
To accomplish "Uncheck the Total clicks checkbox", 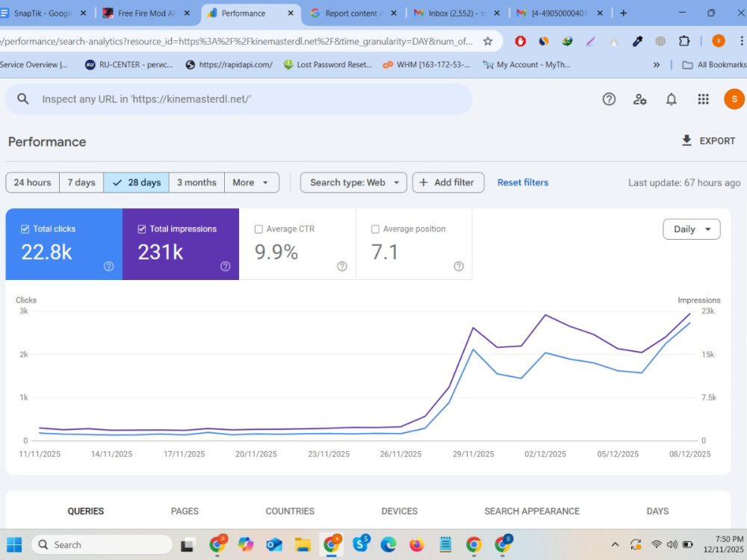I will point(25,229).
